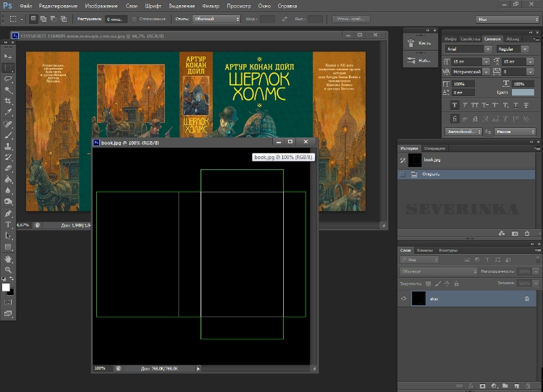Choose the Clone Stamp tool

[9, 145]
